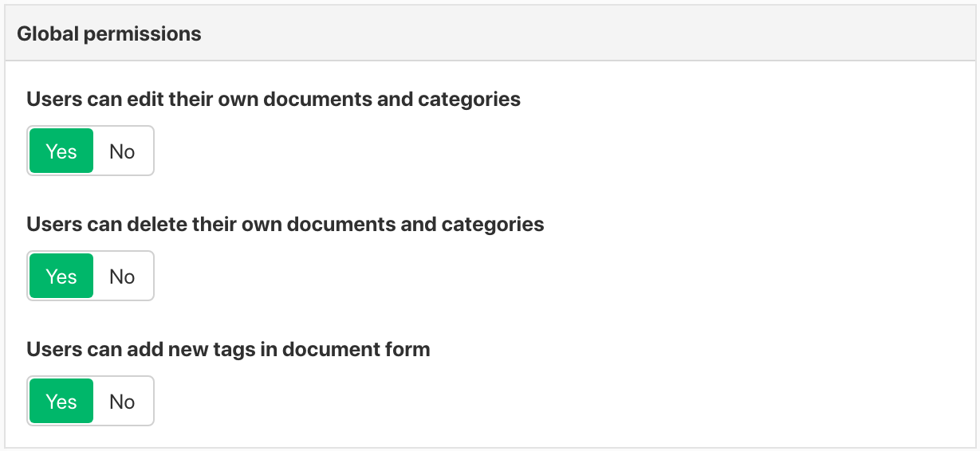
Task: Click the Global permissions panel header
Action: 108,34
